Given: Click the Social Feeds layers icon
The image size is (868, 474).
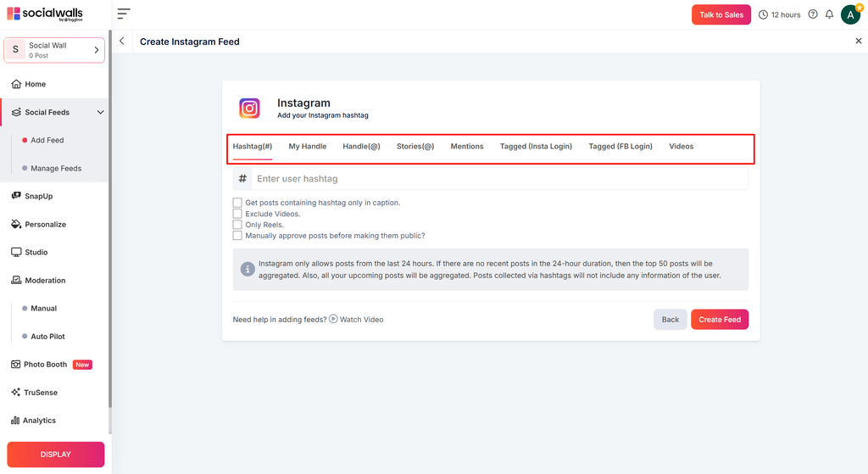Looking at the screenshot, I should [16, 112].
